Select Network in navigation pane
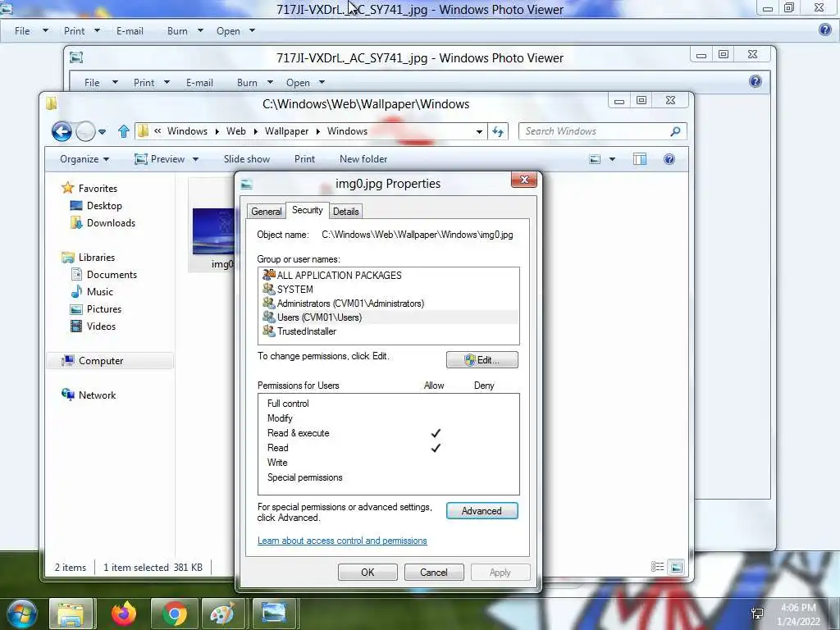This screenshot has width=840, height=630. click(x=89, y=395)
